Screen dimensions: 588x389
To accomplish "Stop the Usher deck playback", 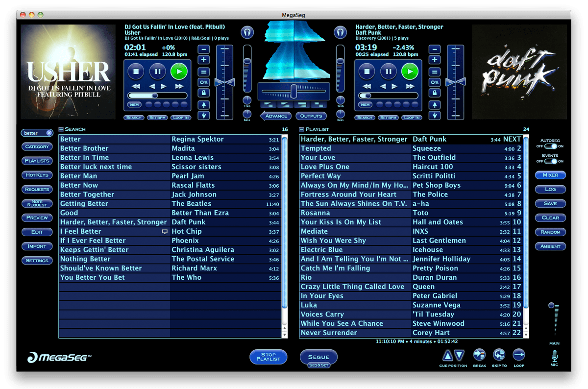I will (x=136, y=72).
